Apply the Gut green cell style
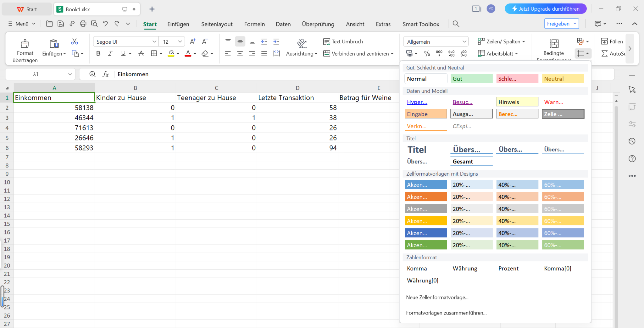The height and width of the screenshot is (328, 644). pyautogui.click(x=471, y=79)
